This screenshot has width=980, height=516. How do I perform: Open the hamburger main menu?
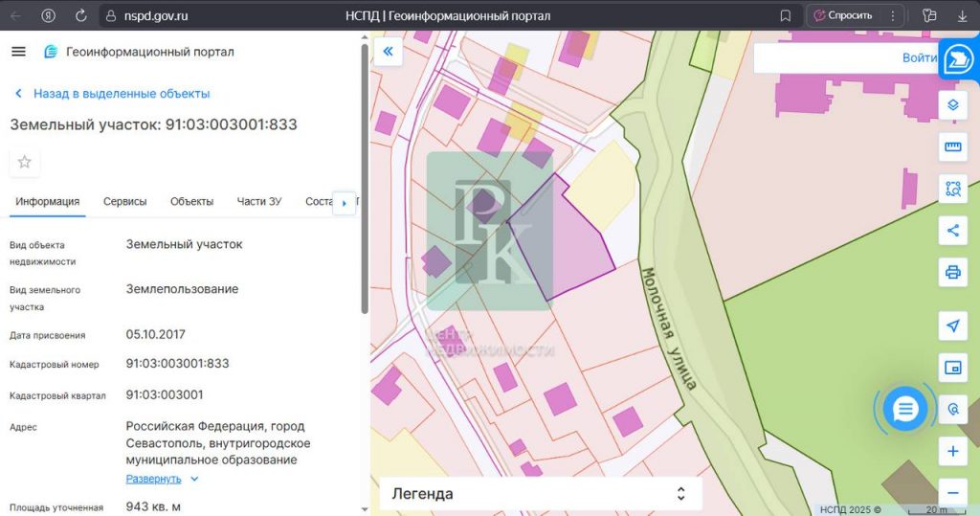tap(18, 52)
